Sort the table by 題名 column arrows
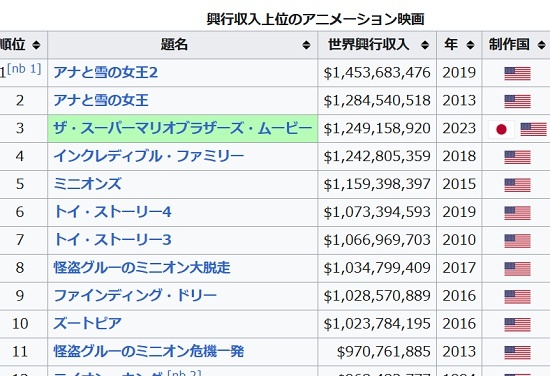The height and width of the screenshot is (376, 550). pyautogui.click(x=306, y=45)
